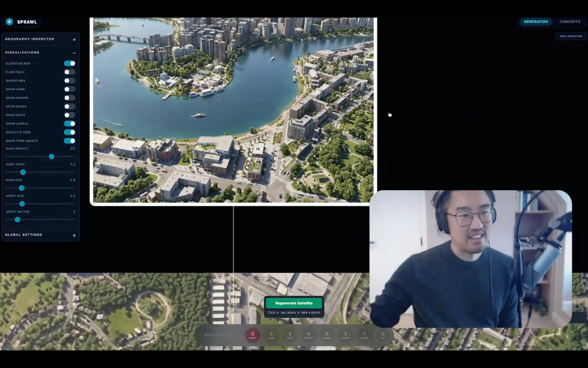Click the Node Size slider handle
Viewport: 588px width, 368px height.
point(21,188)
